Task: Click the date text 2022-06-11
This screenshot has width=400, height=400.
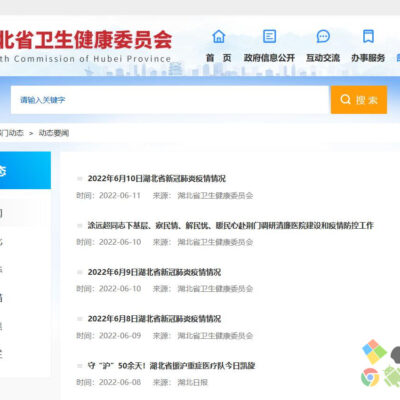Action: tap(120, 195)
